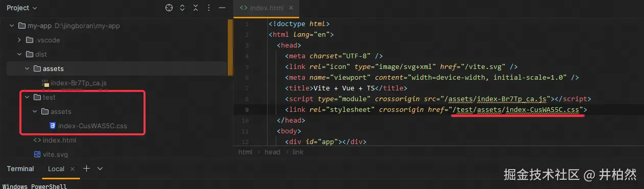Click the JS file icon of index-Br7Tp_ca.js
644x189 pixels.
tap(45, 83)
